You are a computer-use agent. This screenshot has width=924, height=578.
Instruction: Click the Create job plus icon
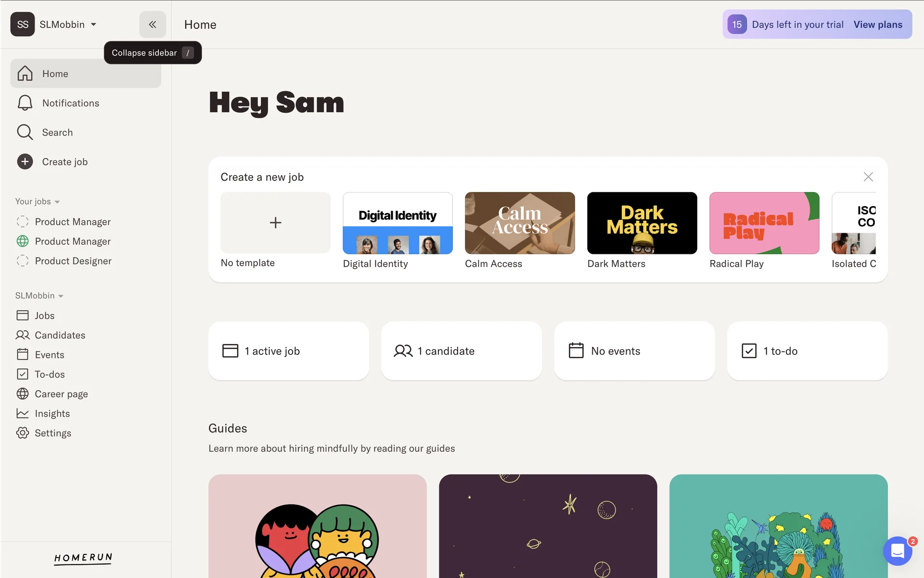[25, 162]
